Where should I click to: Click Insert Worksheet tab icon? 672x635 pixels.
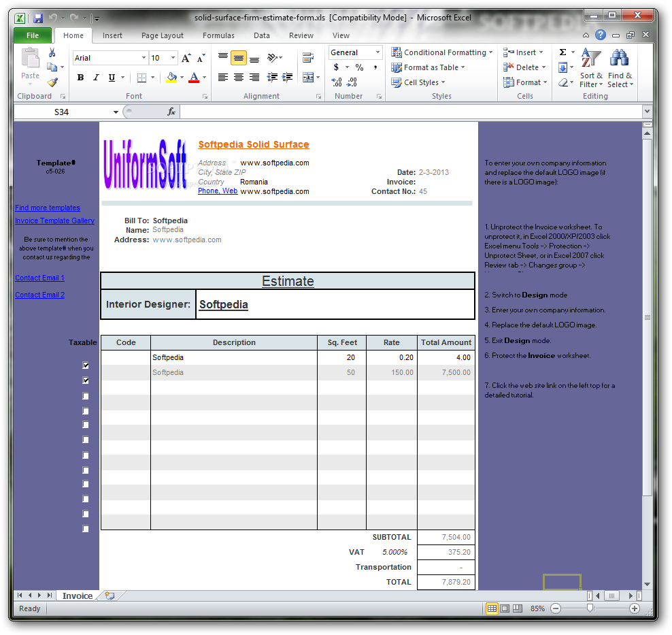click(110, 596)
